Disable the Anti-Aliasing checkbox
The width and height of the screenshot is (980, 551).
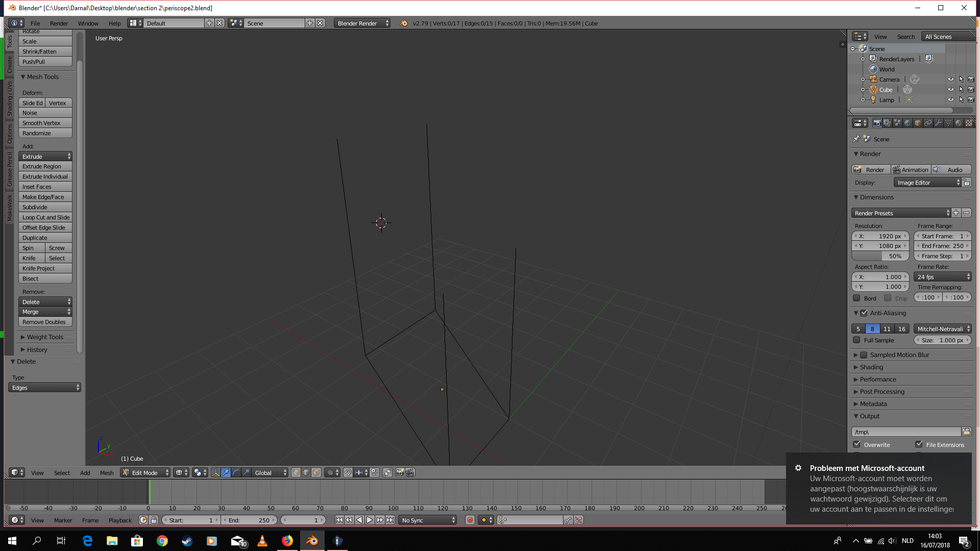point(864,313)
